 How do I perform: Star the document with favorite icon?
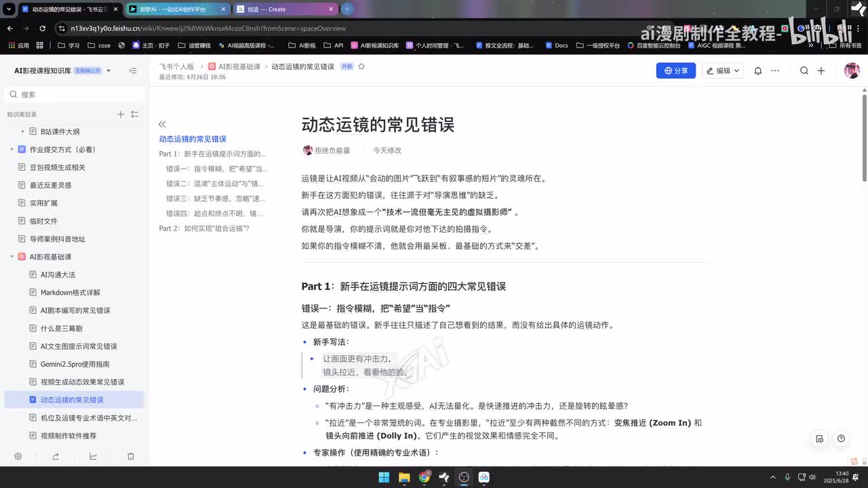pos(361,66)
